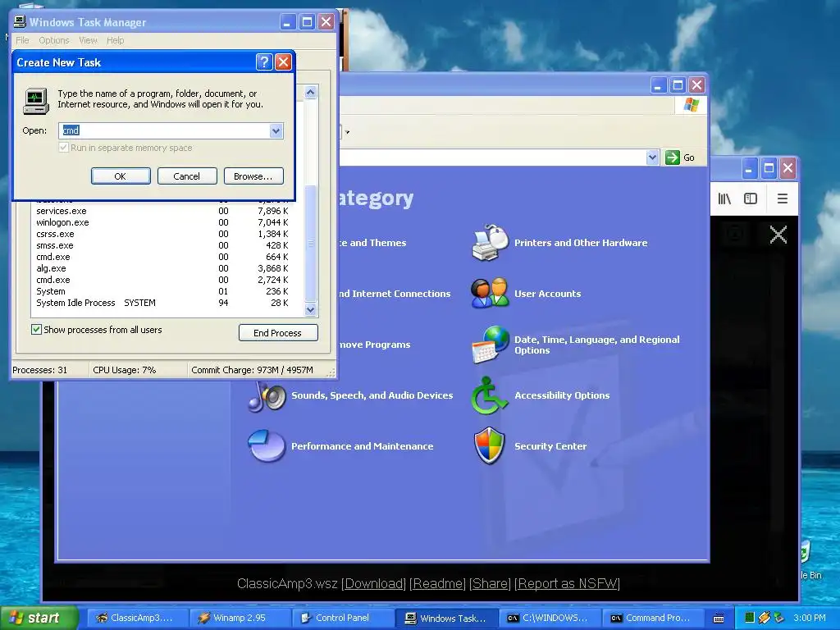Click the green Task Manager tray icon
840x630 pixels.
(750, 618)
